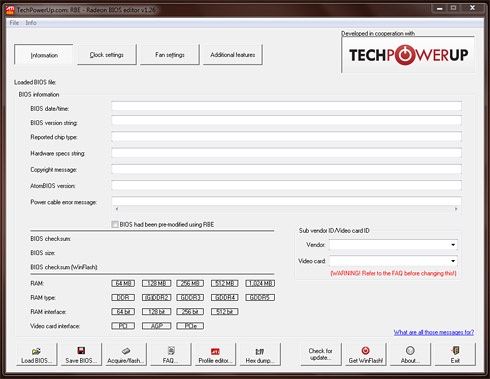Screen dimensions: 490x379
Task: Minimize the RBE window
Action: pos(440,8)
